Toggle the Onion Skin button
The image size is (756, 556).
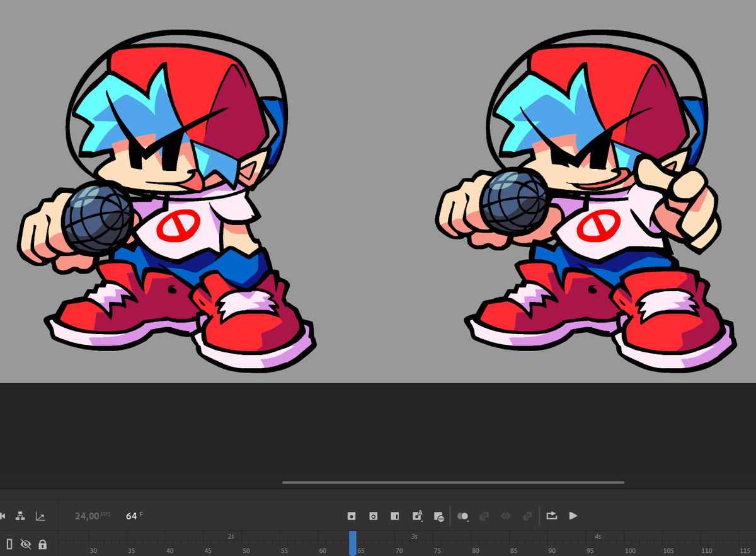[x=463, y=516]
